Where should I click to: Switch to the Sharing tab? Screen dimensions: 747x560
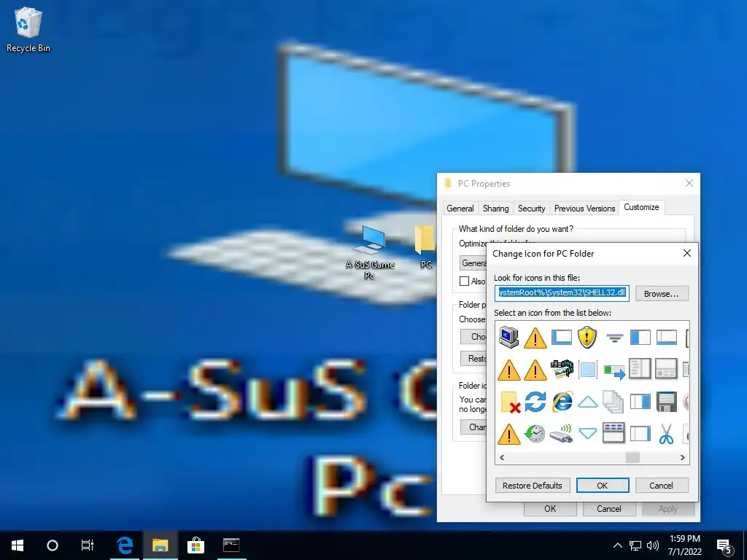tap(495, 208)
